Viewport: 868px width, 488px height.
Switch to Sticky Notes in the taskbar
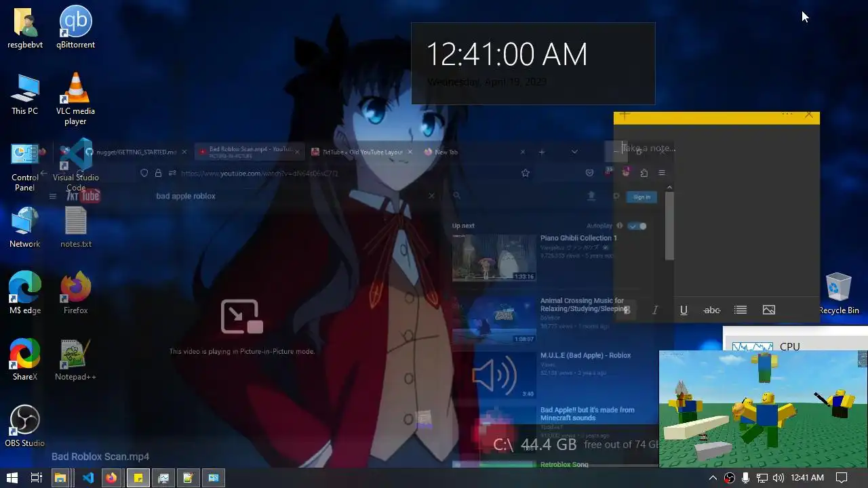pyautogui.click(x=138, y=478)
